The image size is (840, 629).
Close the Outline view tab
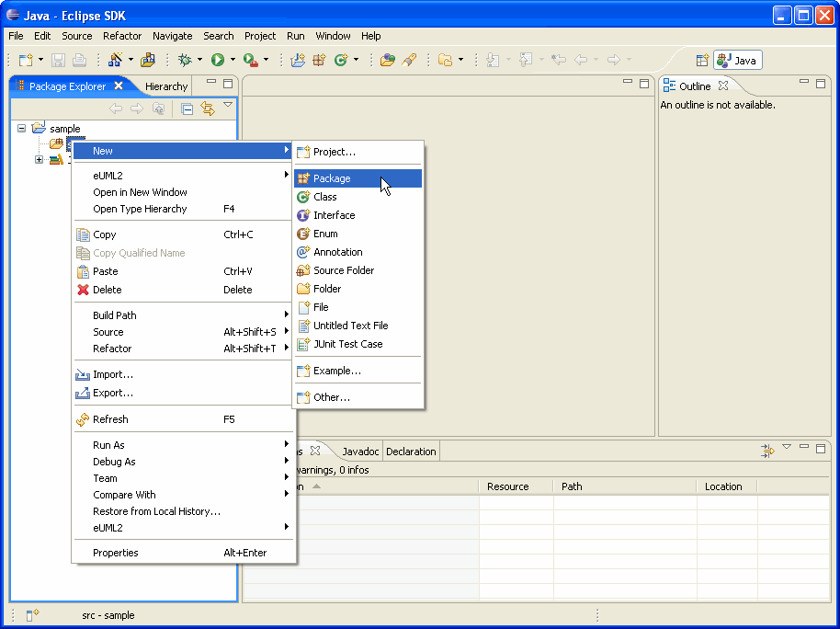(x=723, y=86)
